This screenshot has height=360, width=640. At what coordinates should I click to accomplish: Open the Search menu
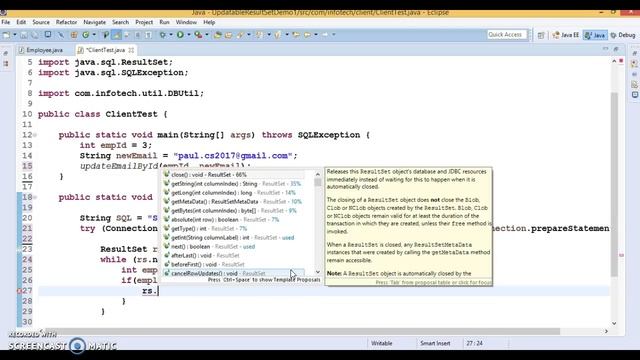point(120,22)
